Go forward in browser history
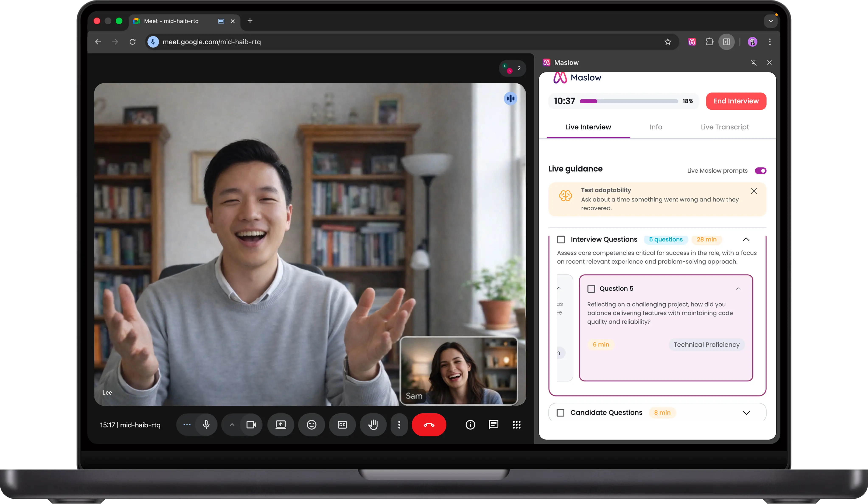This screenshot has width=868, height=504. coord(115,42)
